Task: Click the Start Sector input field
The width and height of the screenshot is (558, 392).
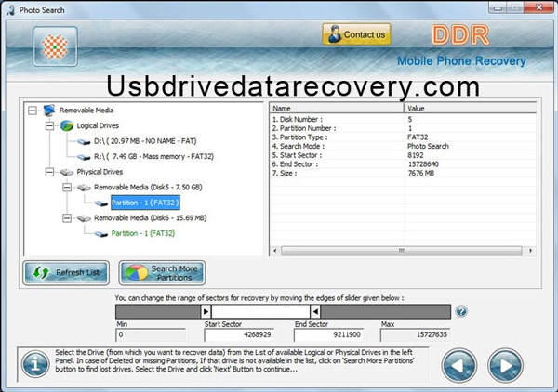Action: (239, 334)
